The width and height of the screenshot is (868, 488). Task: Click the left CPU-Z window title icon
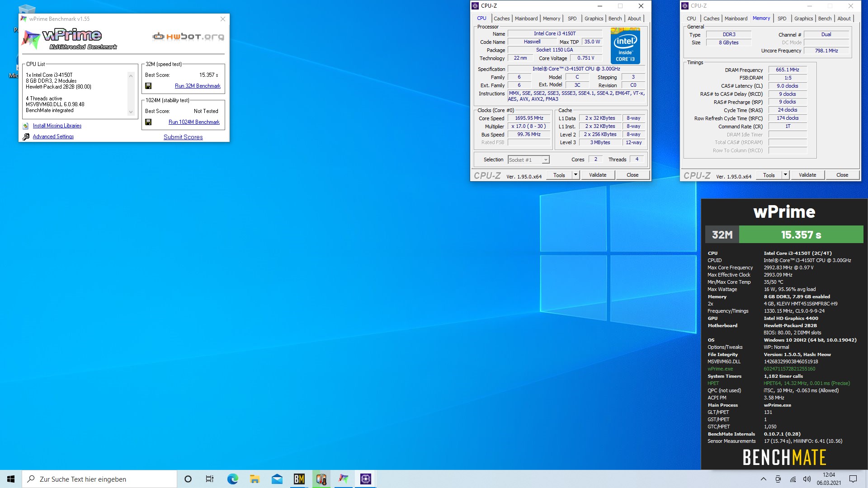click(475, 6)
